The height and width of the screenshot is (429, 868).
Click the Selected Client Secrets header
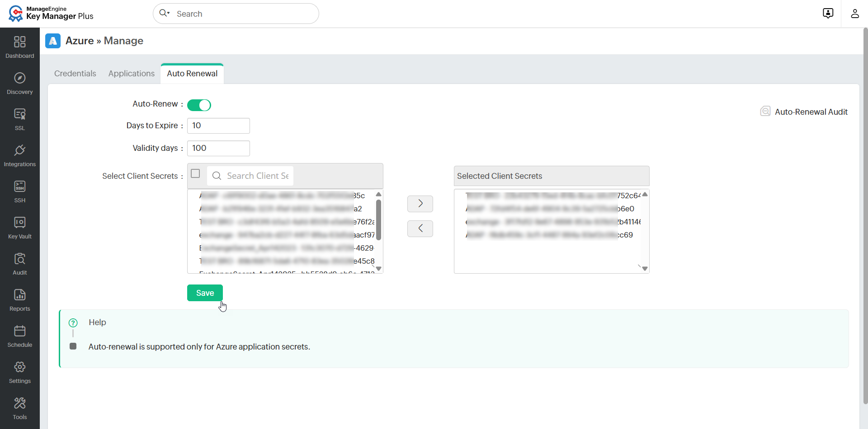[x=552, y=176]
